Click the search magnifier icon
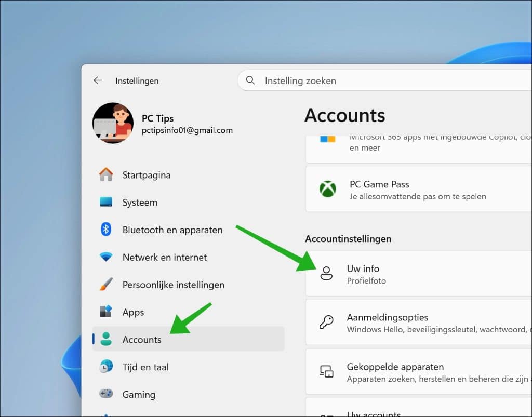 coord(250,80)
